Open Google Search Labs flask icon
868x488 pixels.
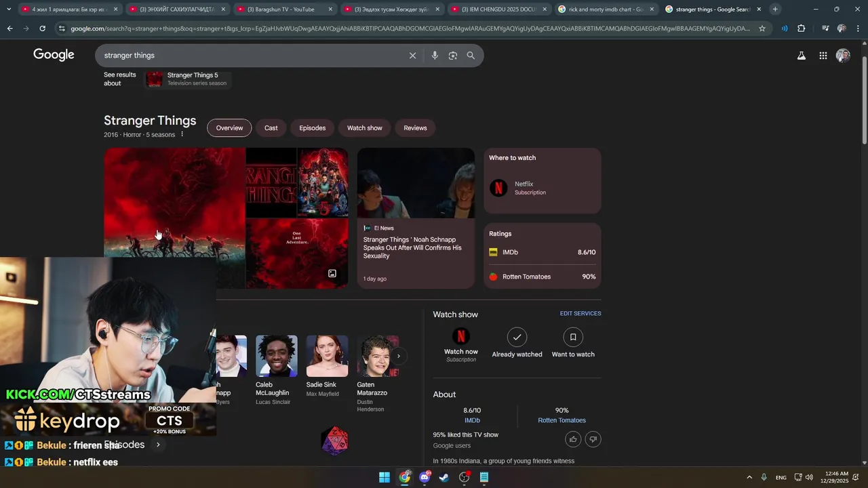pyautogui.click(x=802, y=56)
